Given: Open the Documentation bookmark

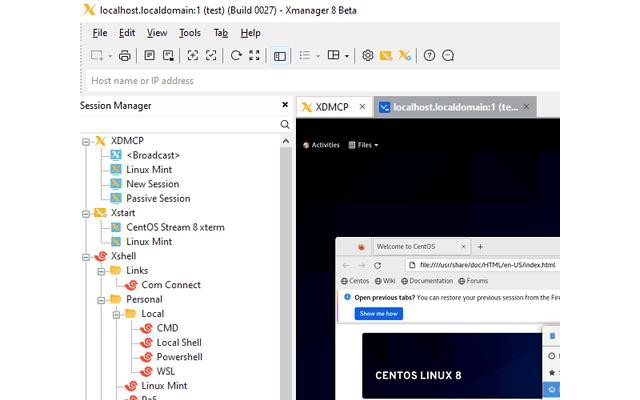Looking at the screenshot, I should pos(427,281).
